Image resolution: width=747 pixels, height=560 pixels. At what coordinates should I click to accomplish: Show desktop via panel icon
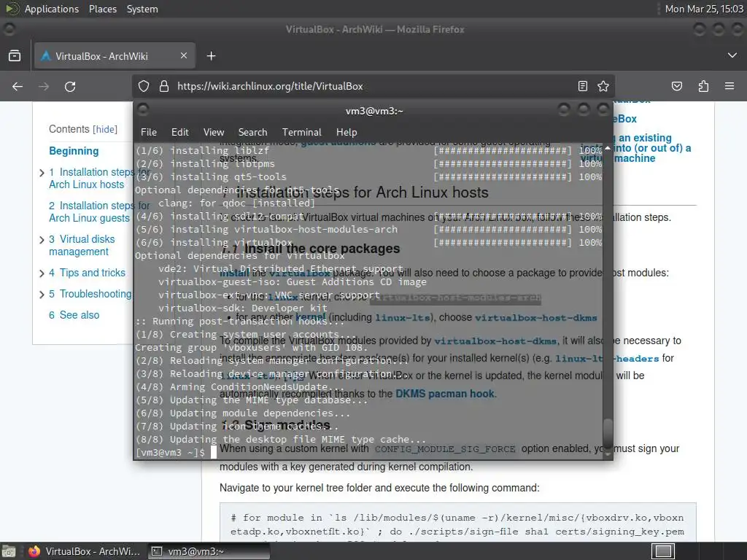coord(9,551)
